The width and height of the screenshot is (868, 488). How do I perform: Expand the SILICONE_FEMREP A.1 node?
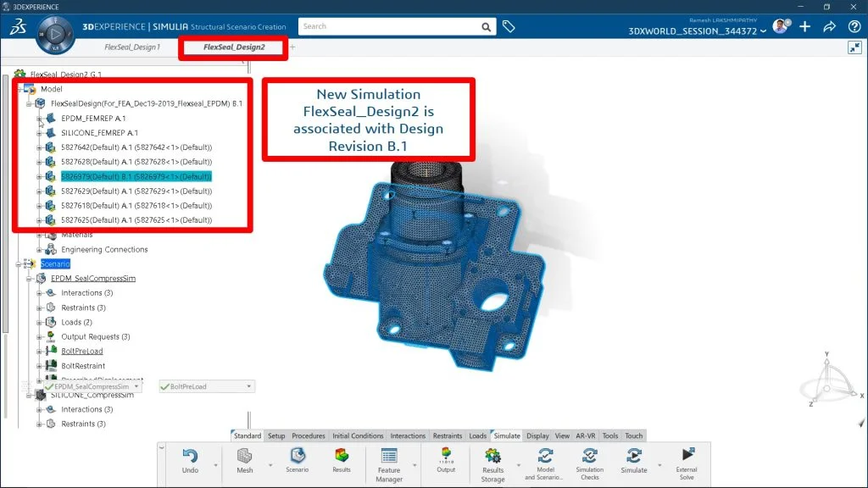pyautogui.click(x=39, y=133)
